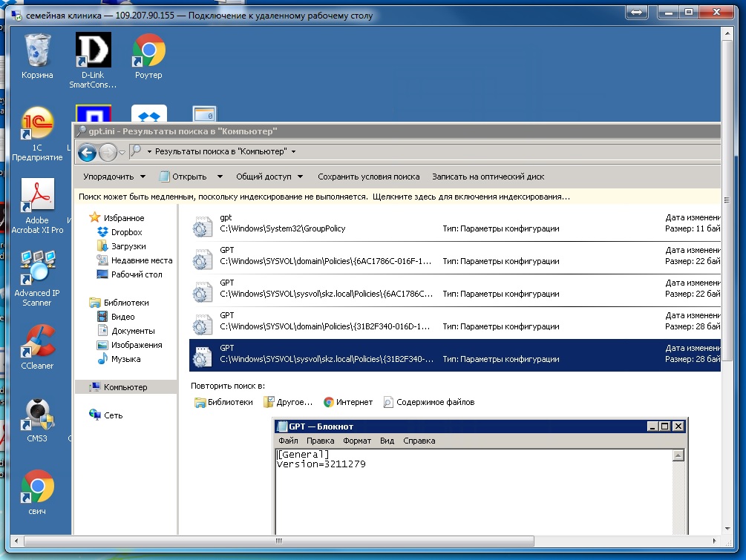Open Формат menu in Блокнот
The image size is (746, 560).
click(x=357, y=441)
